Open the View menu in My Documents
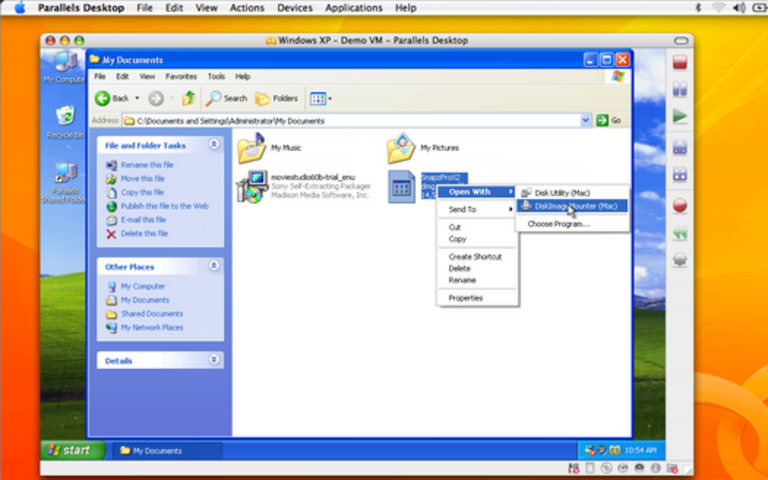 (147, 76)
